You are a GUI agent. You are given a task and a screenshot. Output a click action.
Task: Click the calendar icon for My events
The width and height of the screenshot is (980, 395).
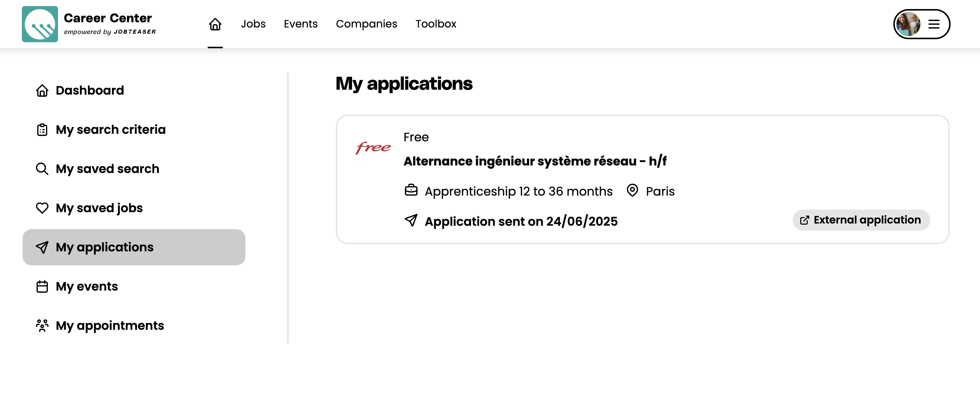click(42, 286)
